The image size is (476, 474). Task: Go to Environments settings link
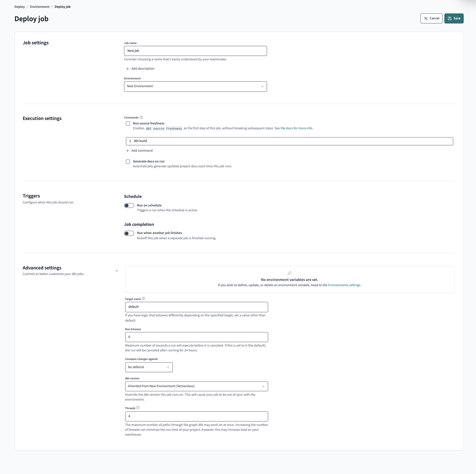pyautogui.click(x=344, y=285)
